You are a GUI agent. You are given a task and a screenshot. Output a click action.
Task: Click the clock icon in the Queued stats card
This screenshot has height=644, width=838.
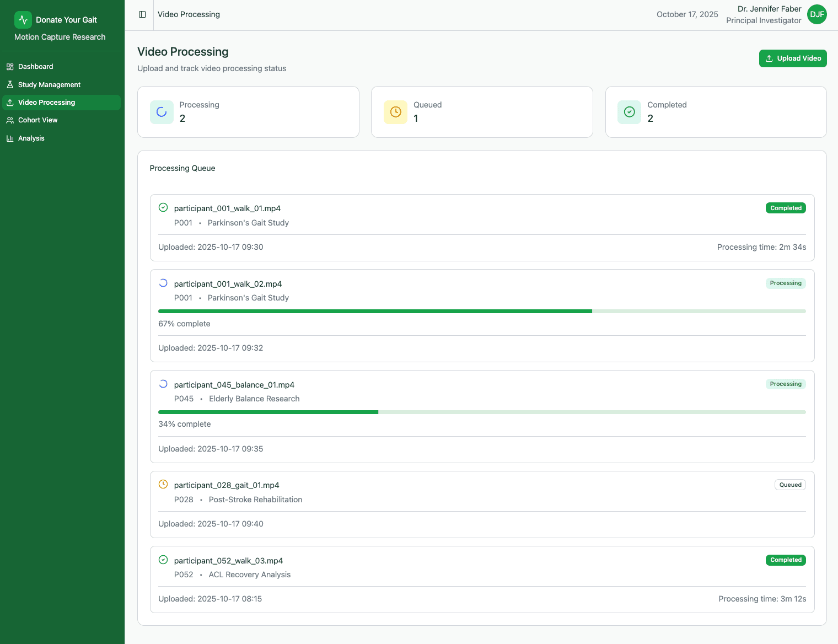point(395,111)
